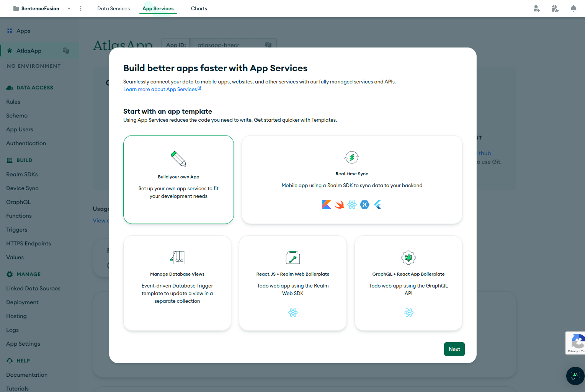Viewport: 585px width, 392px height.
Task: Go to App Users
Action: [x=20, y=129]
